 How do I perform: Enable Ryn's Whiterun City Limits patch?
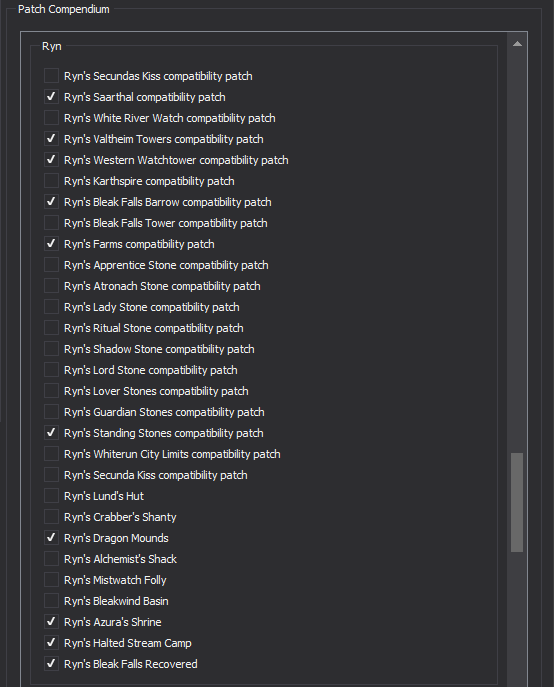[51, 454]
